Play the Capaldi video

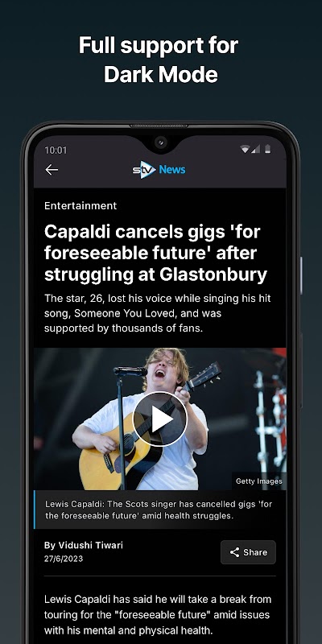pos(160,419)
